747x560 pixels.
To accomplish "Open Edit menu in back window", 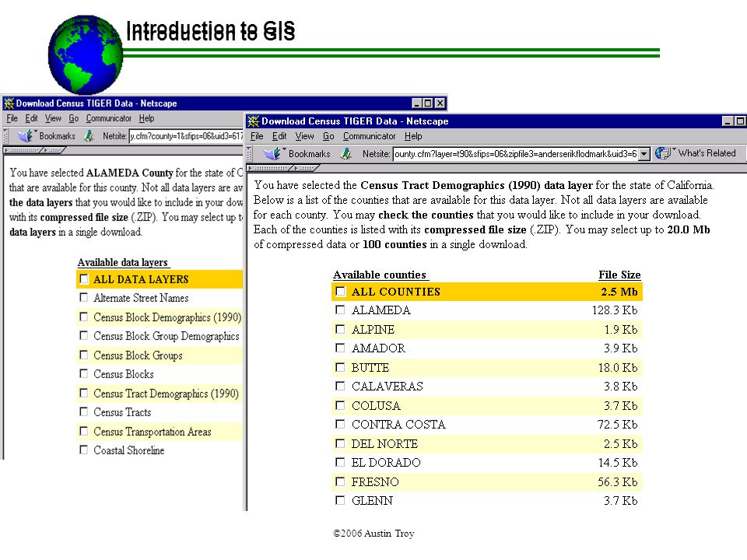I will (x=31, y=118).
